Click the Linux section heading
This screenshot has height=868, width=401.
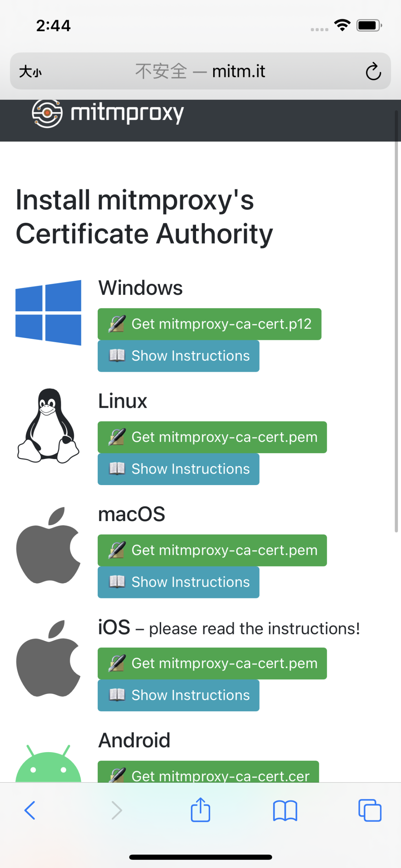coord(123,401)
